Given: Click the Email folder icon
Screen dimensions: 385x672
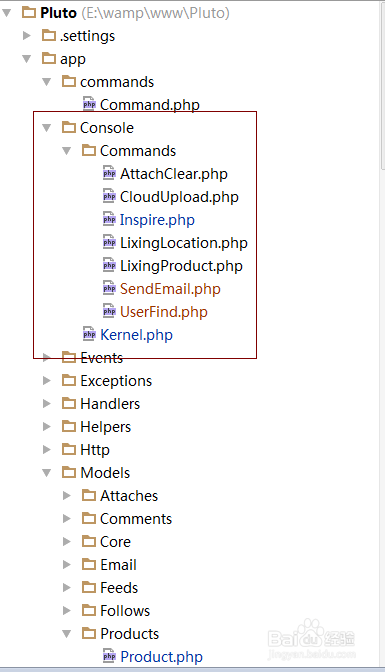Looking at the screenshot, I should (89, 564).
